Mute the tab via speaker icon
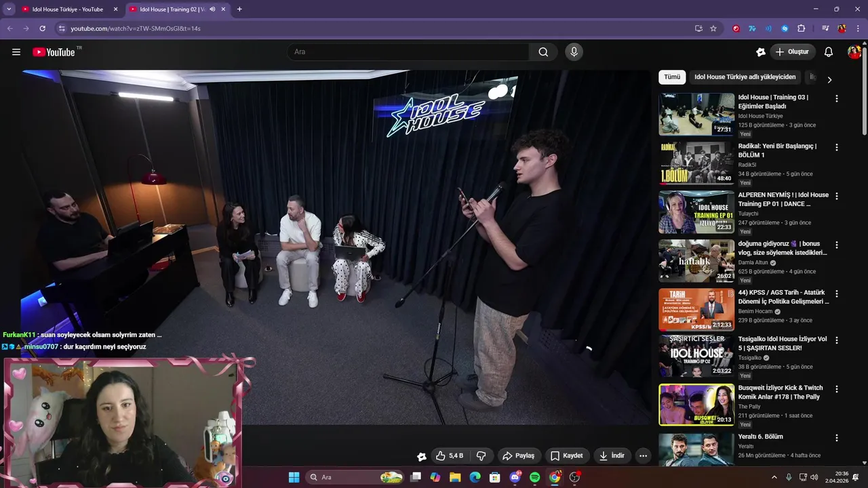Viewport: 868px width, 488px height. 212,9
